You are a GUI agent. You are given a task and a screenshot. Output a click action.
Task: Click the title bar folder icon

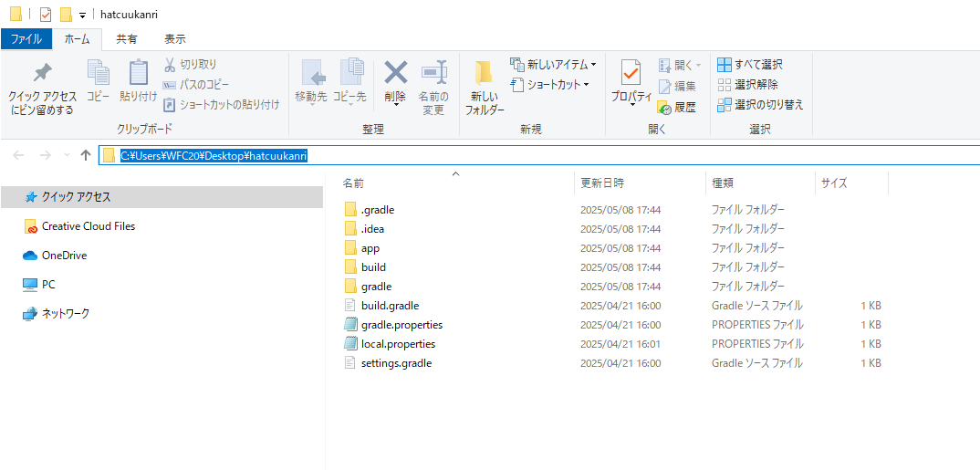coord(16,14)
